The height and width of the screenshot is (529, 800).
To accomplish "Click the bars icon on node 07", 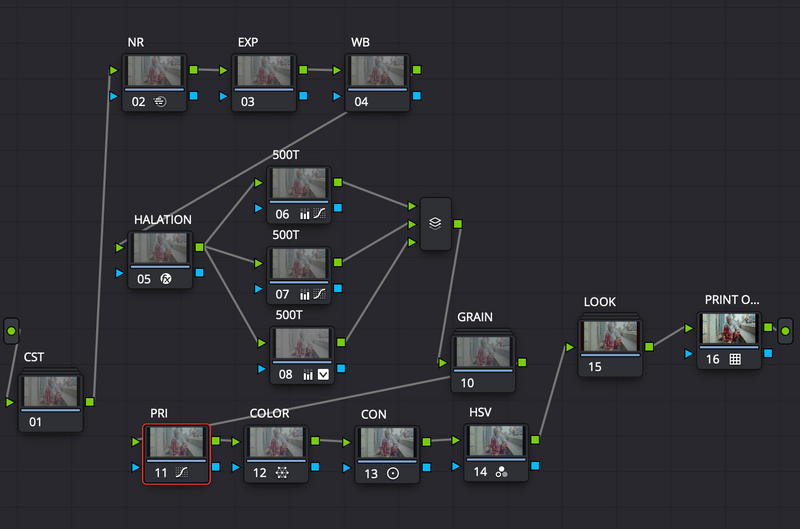I will tap(305, 294).
